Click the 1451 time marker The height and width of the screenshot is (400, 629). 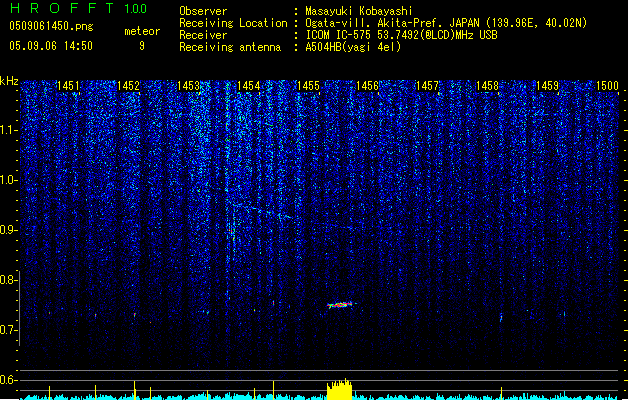(x=68, y=86)
